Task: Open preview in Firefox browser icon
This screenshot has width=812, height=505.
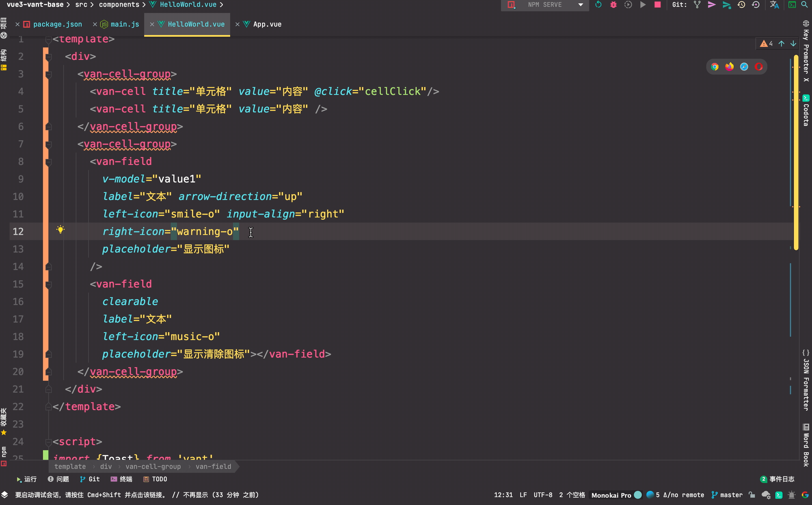Action: 729,67
